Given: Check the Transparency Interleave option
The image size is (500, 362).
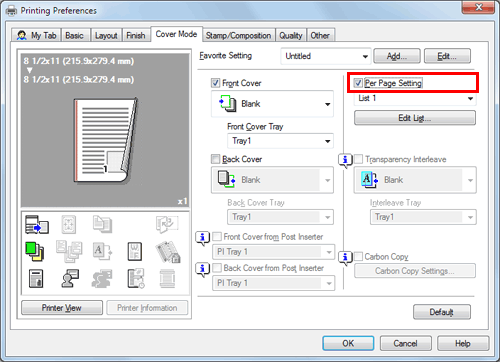Looking at the screenshot, I should click(358, 159).
